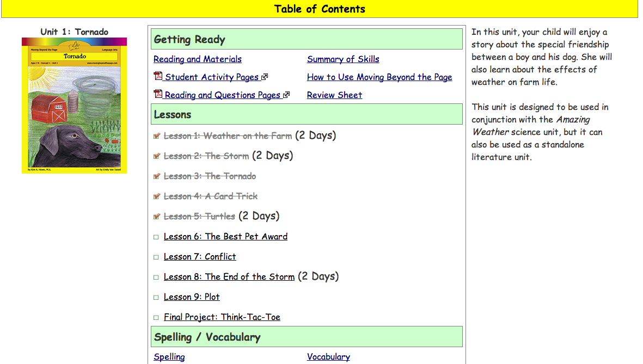Click the external-link icon after Student Activity Pages
643x364 pixels.
(265, 77)
